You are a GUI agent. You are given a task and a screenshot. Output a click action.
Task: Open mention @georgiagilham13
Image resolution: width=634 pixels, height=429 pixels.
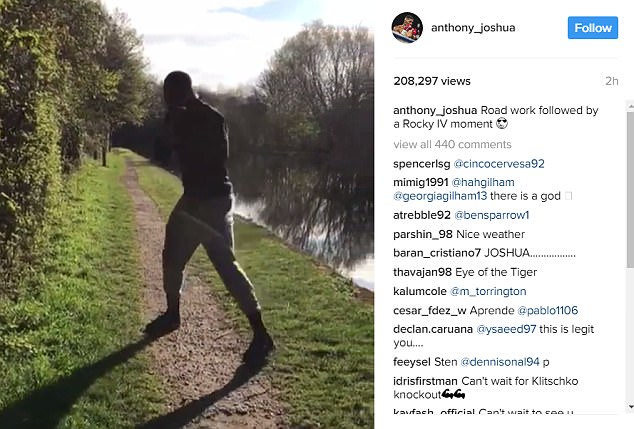(x=440, y=196)
